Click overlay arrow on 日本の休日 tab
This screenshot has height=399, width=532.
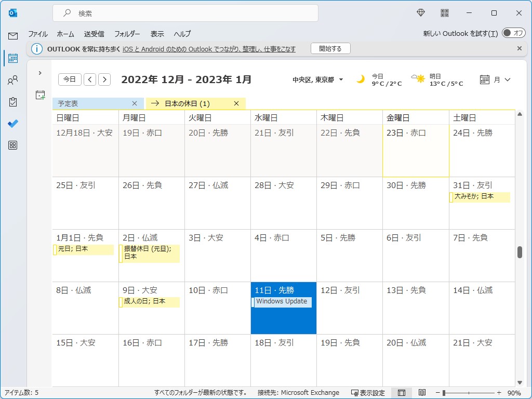[155, 103]
